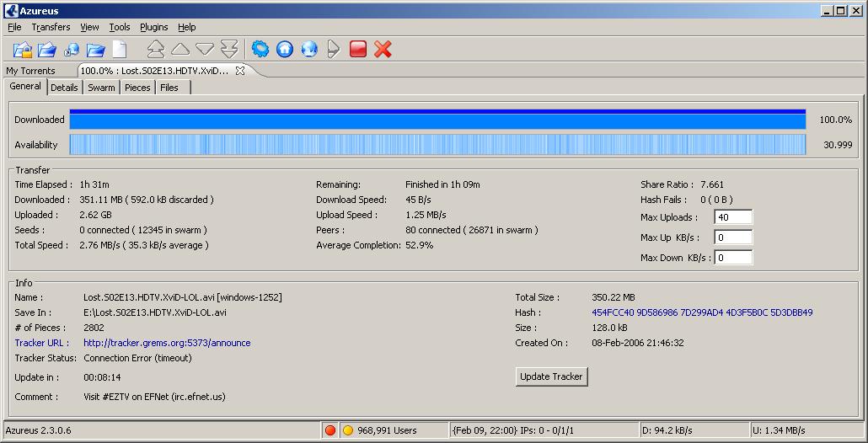
Task: Click the Tracker URL label link
Action: 42,343
